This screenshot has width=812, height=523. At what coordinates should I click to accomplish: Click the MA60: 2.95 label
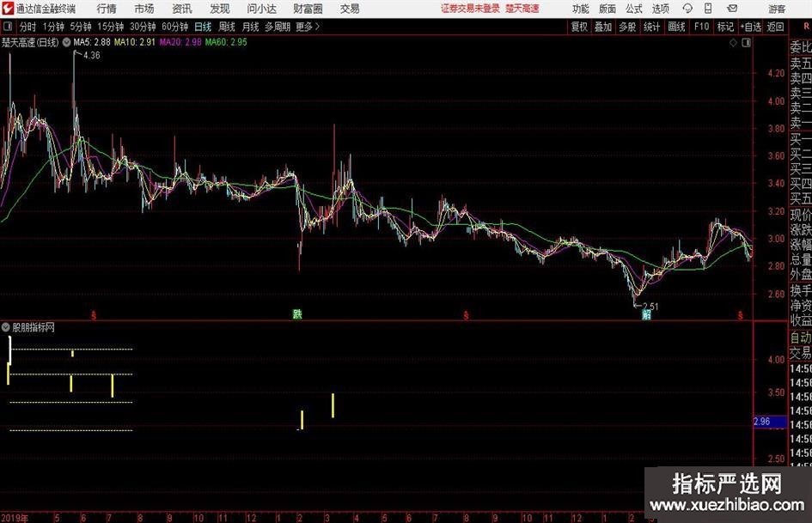(x=226, y=42)
